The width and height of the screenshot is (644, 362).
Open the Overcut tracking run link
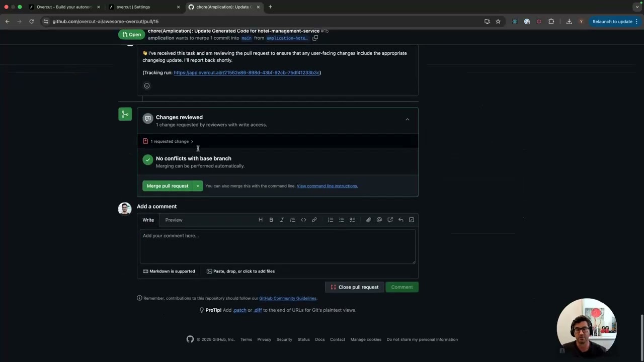(x=247, y=72)
